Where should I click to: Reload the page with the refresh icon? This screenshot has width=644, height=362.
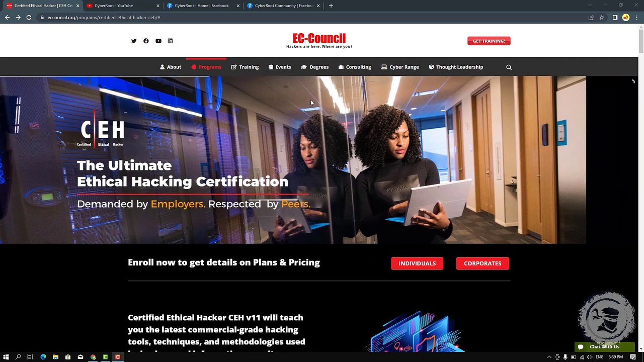[x=29, y=18]
